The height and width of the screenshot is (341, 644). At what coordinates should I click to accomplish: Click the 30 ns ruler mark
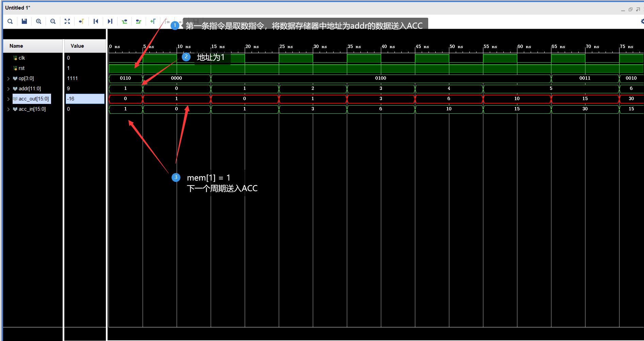point(320,47)
